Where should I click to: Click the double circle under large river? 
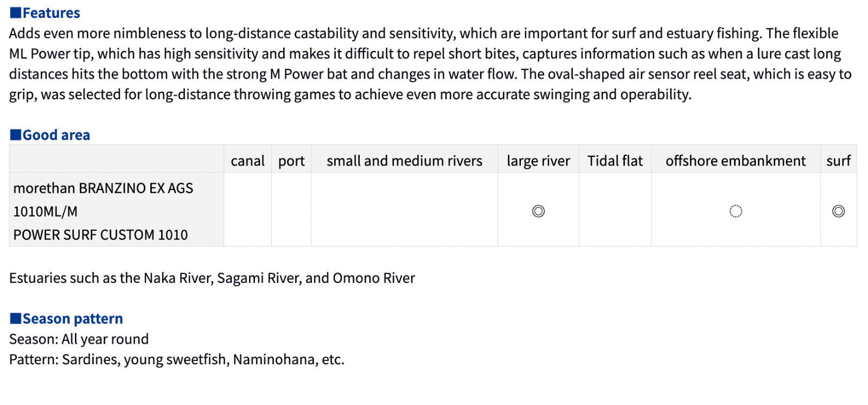[538, 211]
